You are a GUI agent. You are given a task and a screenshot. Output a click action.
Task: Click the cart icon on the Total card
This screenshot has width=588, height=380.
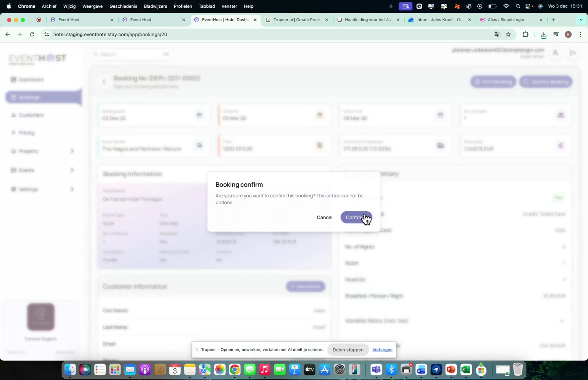[x=319, y=145]
